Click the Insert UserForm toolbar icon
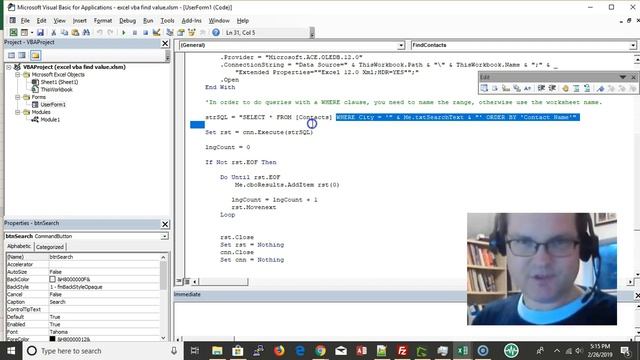Viewport: 640px width, 360px height. 24,32
